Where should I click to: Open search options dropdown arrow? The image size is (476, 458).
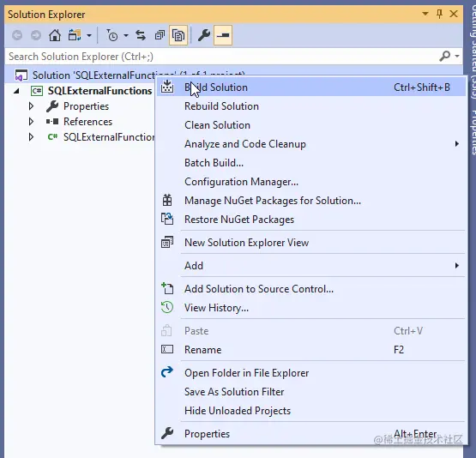[457, 56]
